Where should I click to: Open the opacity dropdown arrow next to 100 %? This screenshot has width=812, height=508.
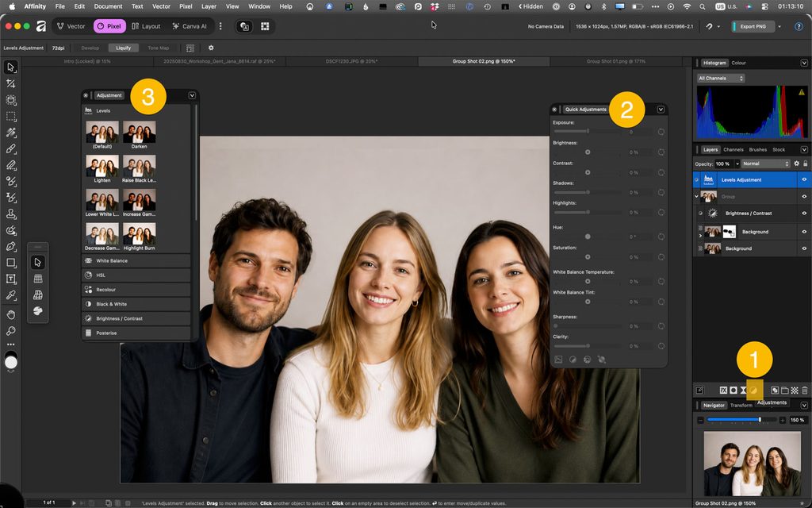tap(737, 164)
